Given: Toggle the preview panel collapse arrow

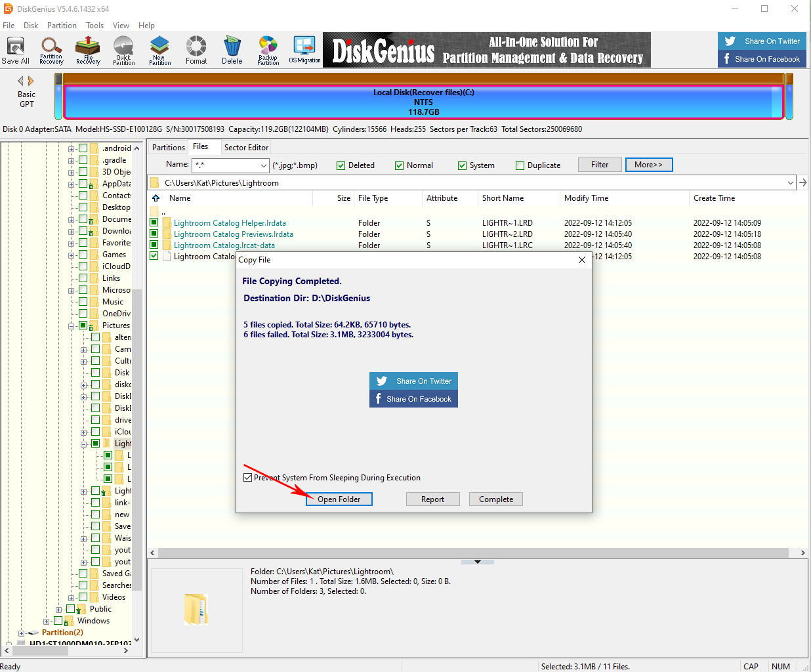Looking at the screenshot, I should coord(478,562).
